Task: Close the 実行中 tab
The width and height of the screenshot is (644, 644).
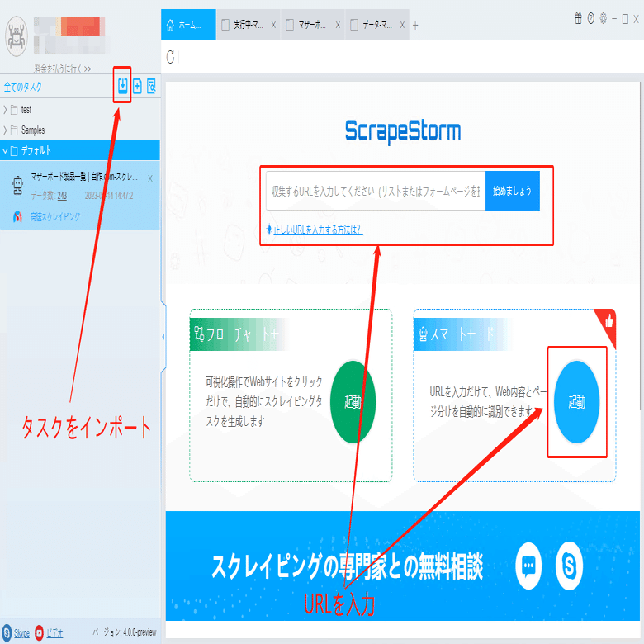Action: point(273,25)
